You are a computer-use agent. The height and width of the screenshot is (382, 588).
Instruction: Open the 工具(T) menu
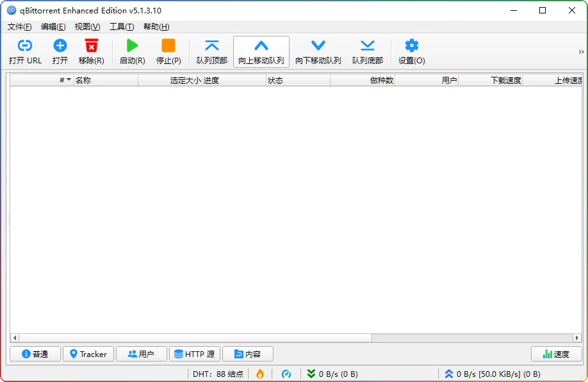[x=120, y=27]
